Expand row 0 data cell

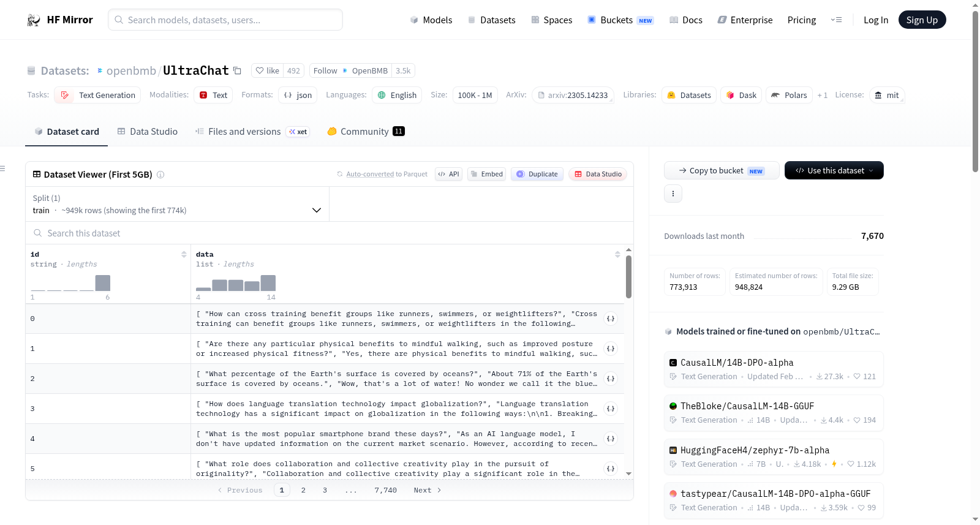click(611, 319)
